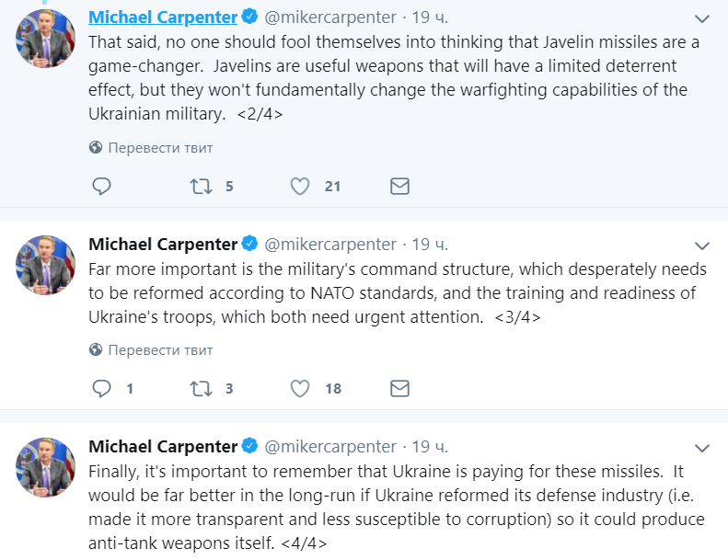728x560 pixels.
Task: Click the @mikercarpenter handle on the 3/4 tweet
Action: 330,245
